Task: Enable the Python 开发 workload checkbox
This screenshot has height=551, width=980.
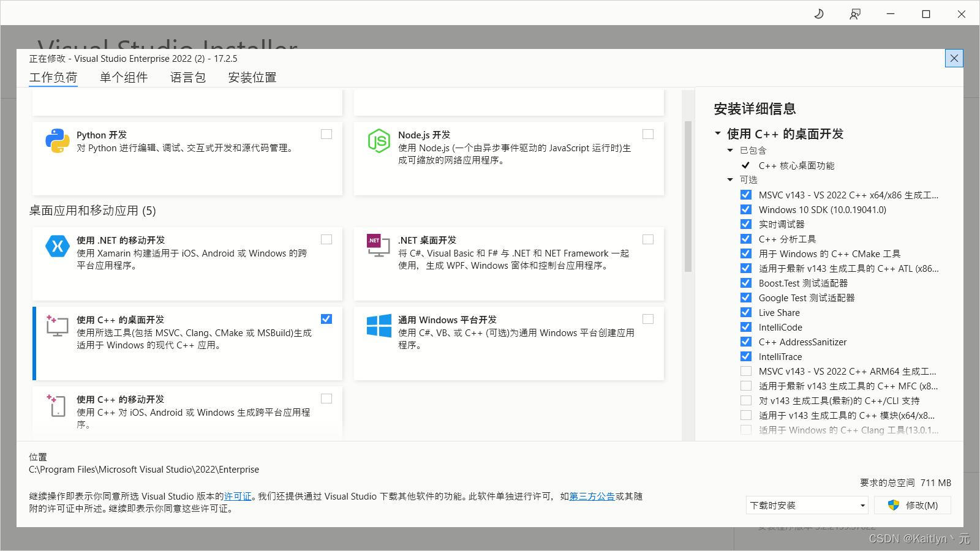Action: [326, 134]
